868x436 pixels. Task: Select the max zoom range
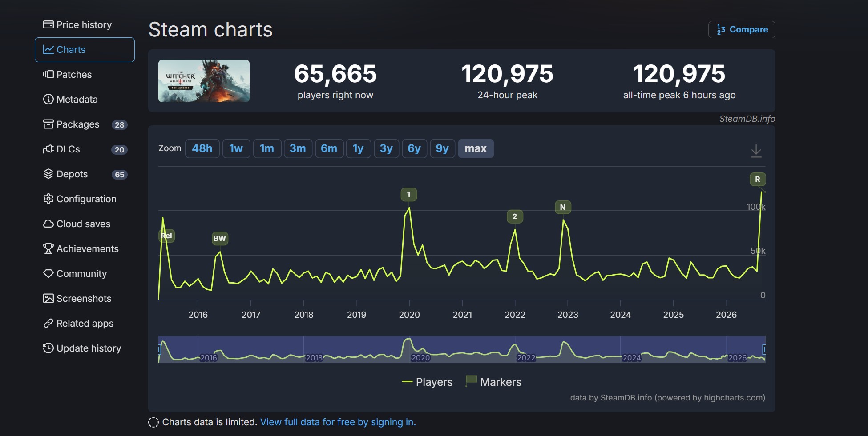click(476, 148)
